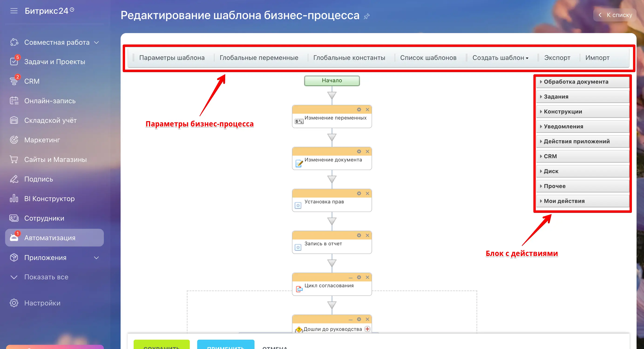Switch to the "Глобальные переменные" tab
Screen dimensions: 644x349
click(259, 58)
